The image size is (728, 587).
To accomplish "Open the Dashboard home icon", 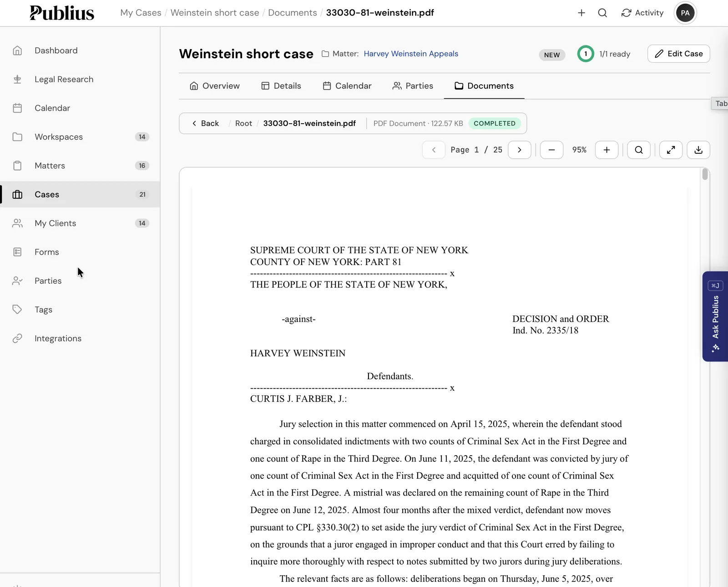I will [x=17, y=50].
